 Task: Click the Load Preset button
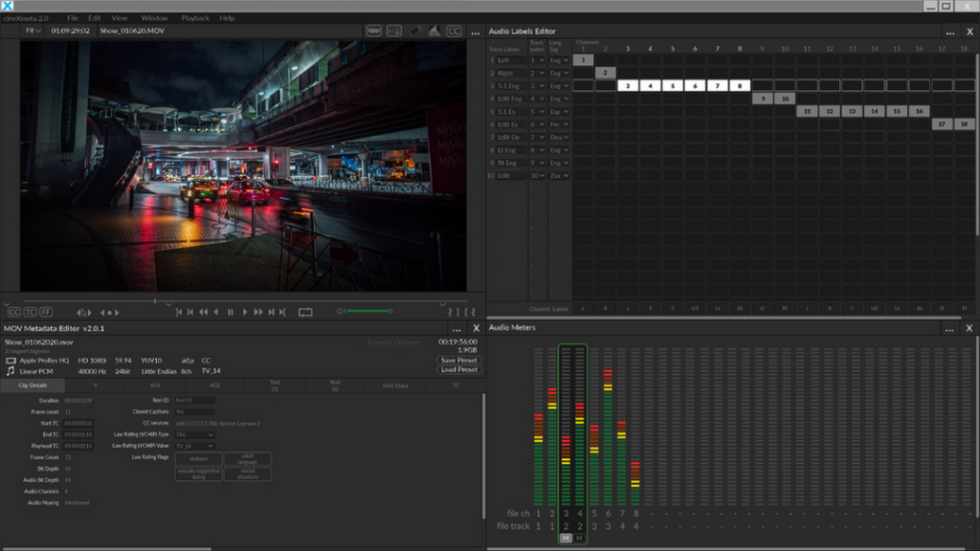coord(459,369)
